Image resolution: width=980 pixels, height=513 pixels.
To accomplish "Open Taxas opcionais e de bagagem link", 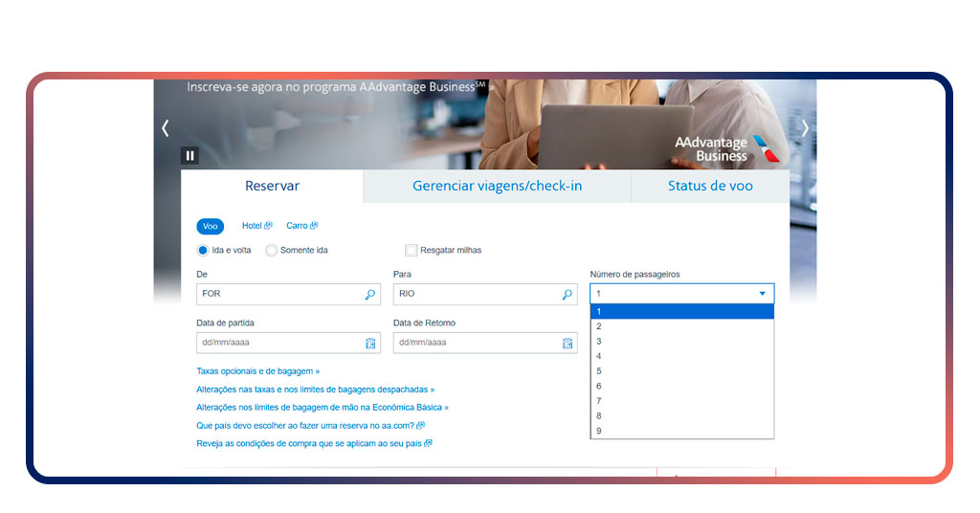I will point(258,371).
